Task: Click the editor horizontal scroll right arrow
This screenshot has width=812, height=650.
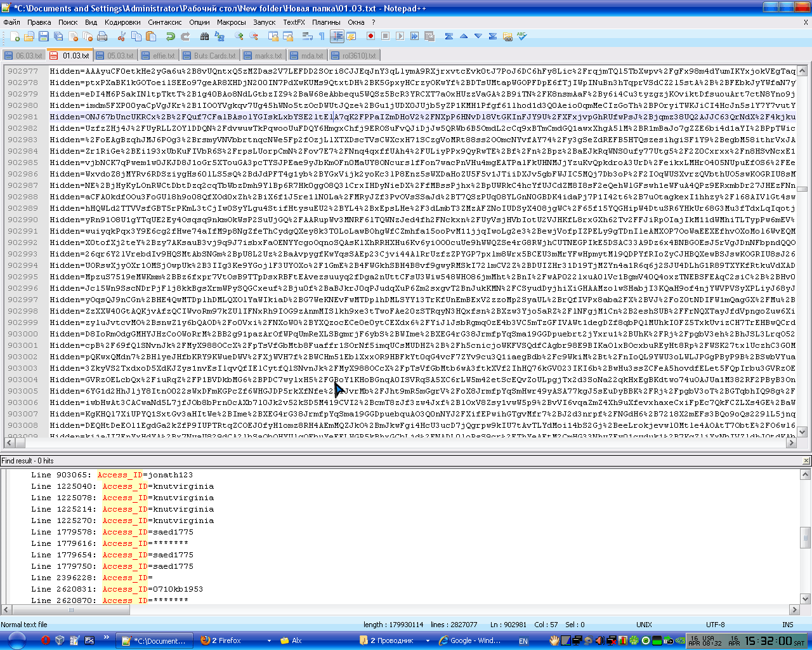Action: [x=791, y=442]
